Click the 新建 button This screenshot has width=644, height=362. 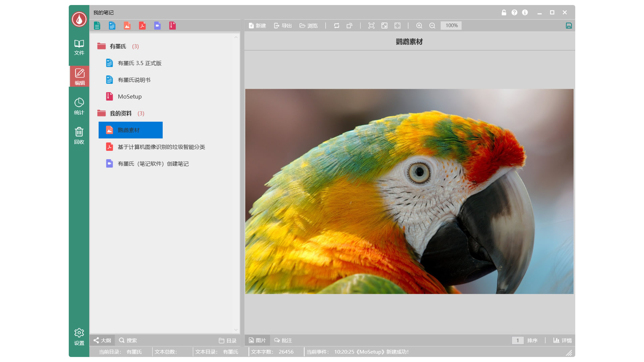pos(257,25)
